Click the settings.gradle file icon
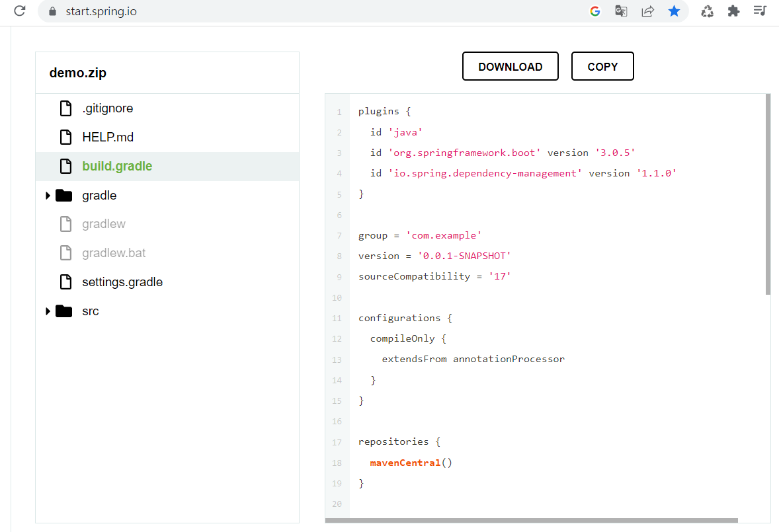779x532 pixels. point(65,282)
